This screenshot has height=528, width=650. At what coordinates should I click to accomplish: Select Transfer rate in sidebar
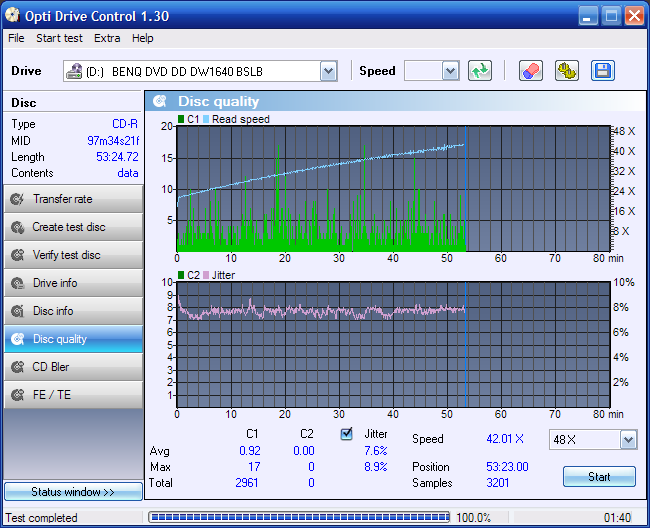73,199
